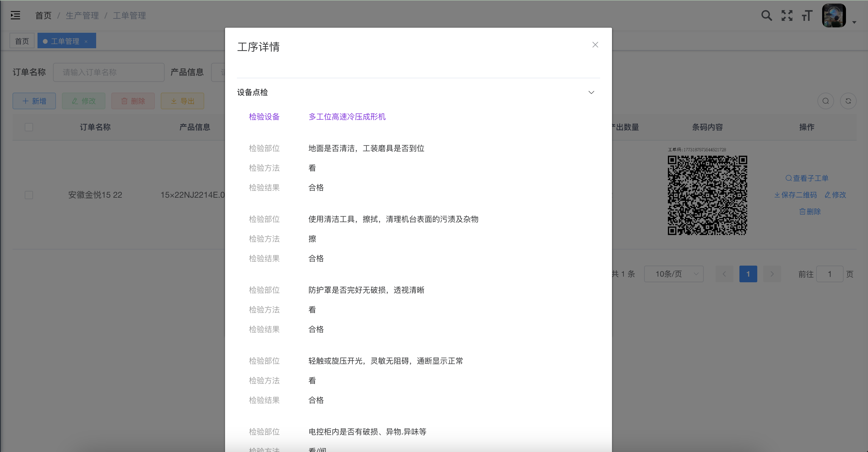The width and height of the screenshot is (868, 452).
Task: Click the 产品信息 column header
Action: coord(195,127)
